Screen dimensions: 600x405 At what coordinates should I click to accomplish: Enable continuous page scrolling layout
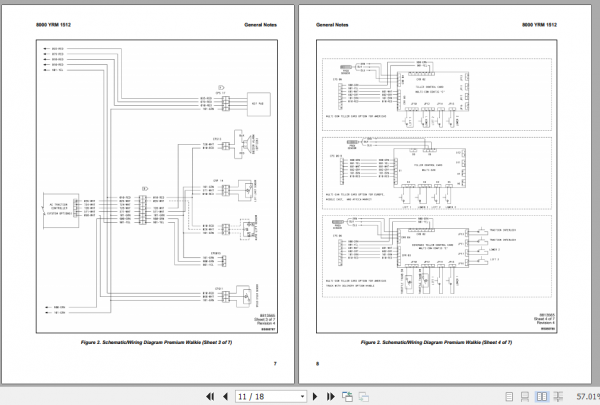(525, 397)
